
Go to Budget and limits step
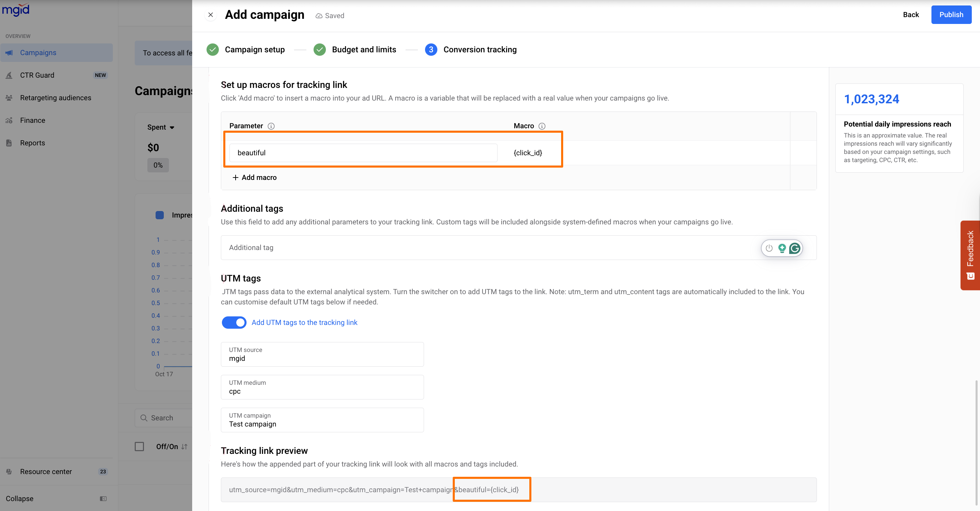pos(363,50)
